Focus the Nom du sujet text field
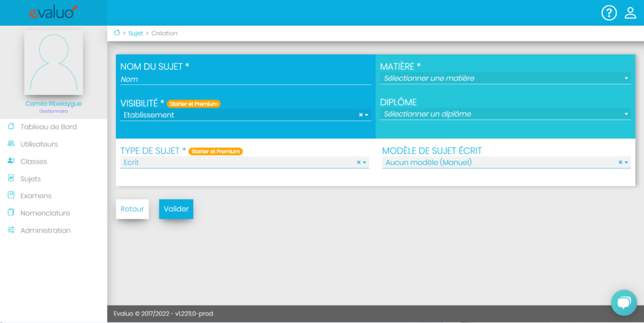The width and height of the screenshot is (644, 323). [x=245, y=79]
